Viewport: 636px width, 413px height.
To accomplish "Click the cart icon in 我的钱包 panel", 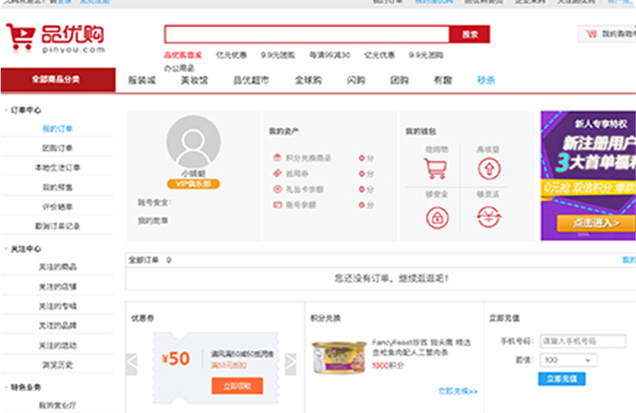I will [x=436, y=168].
